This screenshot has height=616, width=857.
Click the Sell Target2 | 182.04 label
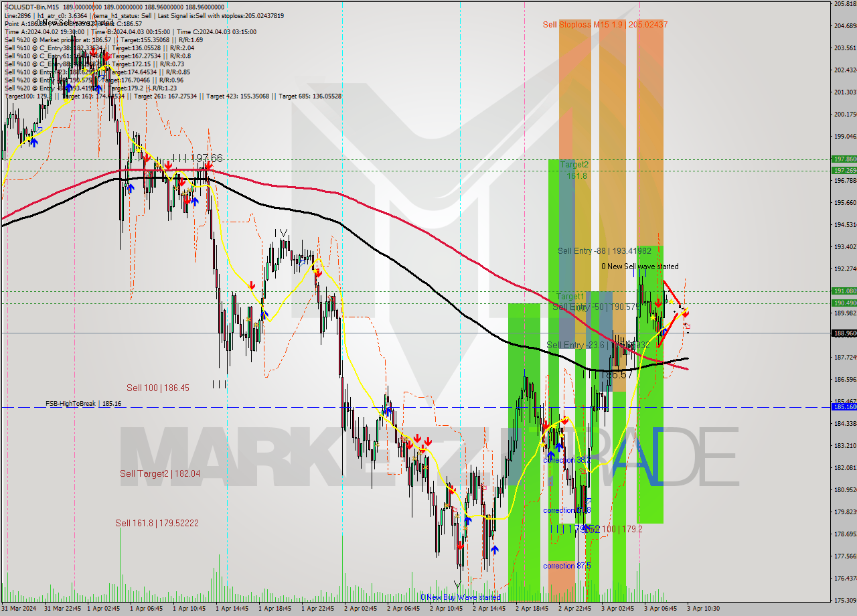(160, 473)
